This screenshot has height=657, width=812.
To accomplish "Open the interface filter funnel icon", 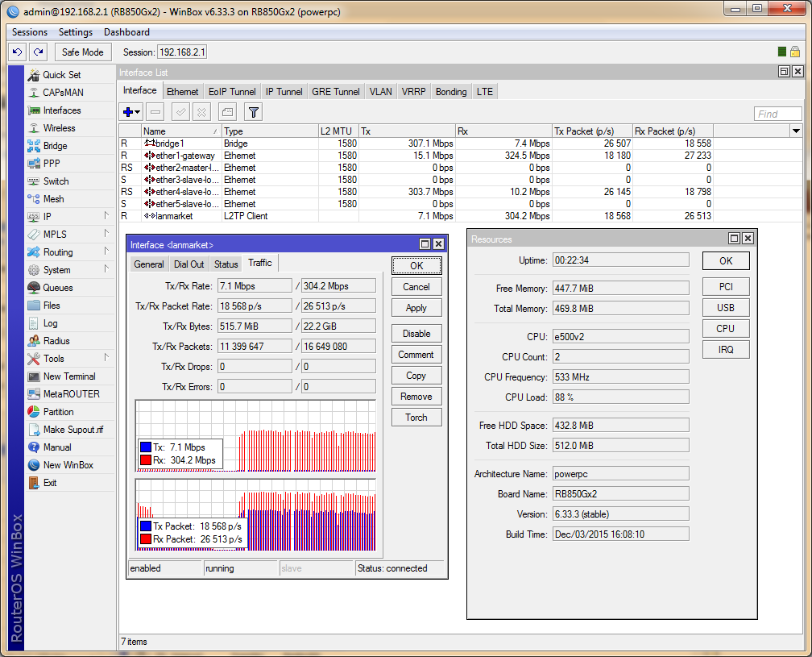I will [254, 112].
